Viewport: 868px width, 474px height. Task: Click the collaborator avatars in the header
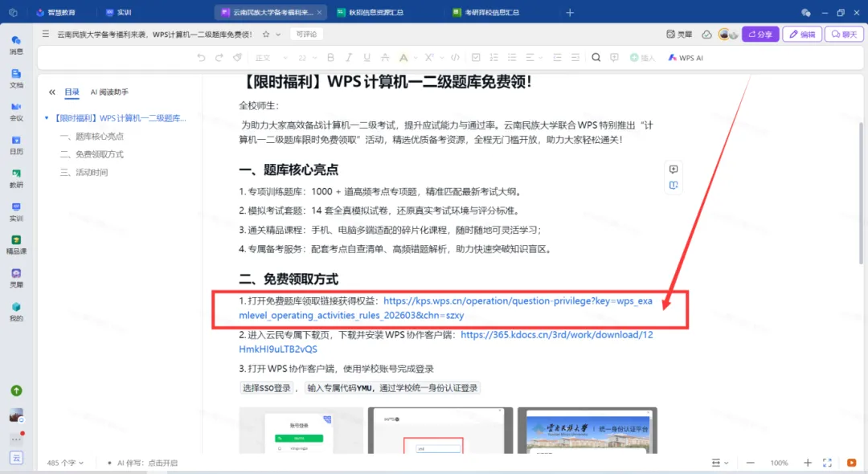(x=728, y=35)
